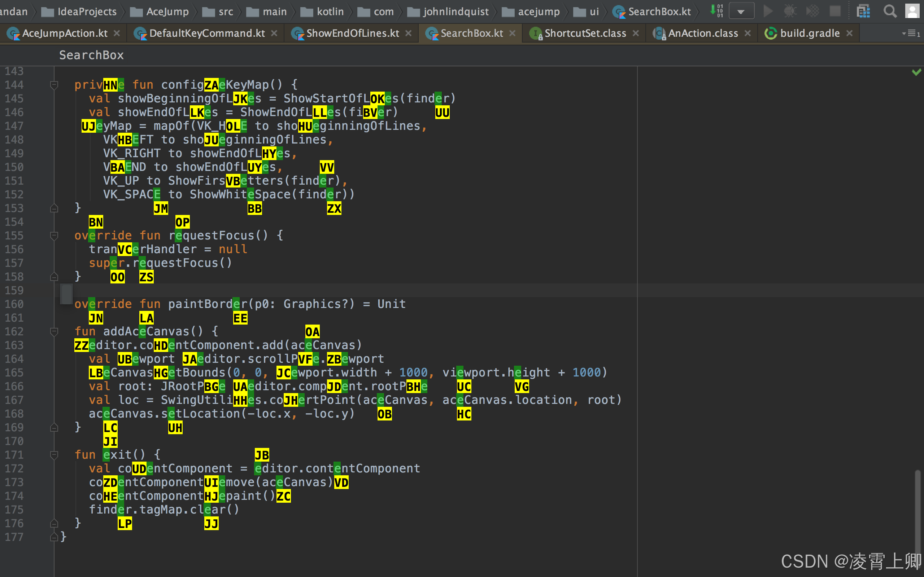
Task: Click the Search Everywhere magnifier icon
Action: click(x=890, y=12)
